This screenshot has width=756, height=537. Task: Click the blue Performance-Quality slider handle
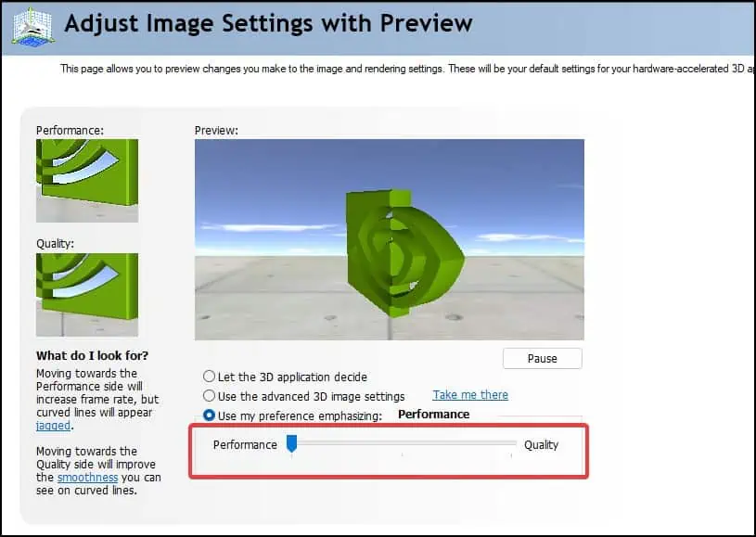click(x=292, y=444)
